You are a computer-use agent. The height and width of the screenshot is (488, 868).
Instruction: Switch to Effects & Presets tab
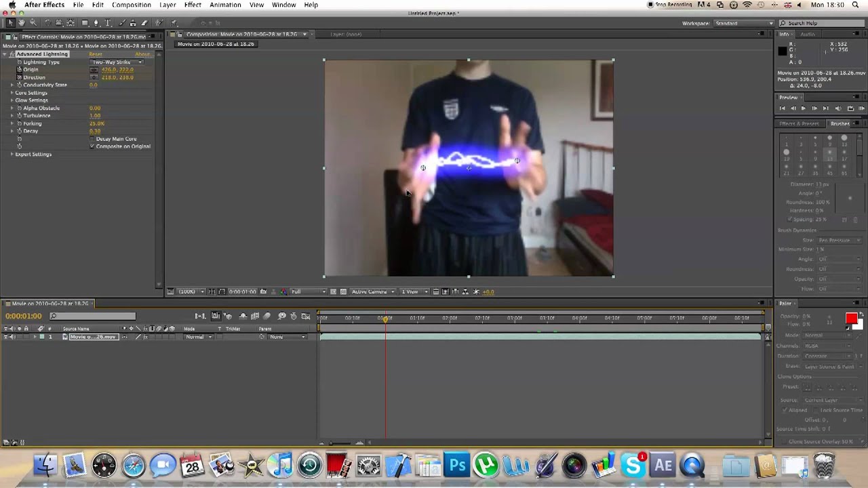[x=799, y=124]
